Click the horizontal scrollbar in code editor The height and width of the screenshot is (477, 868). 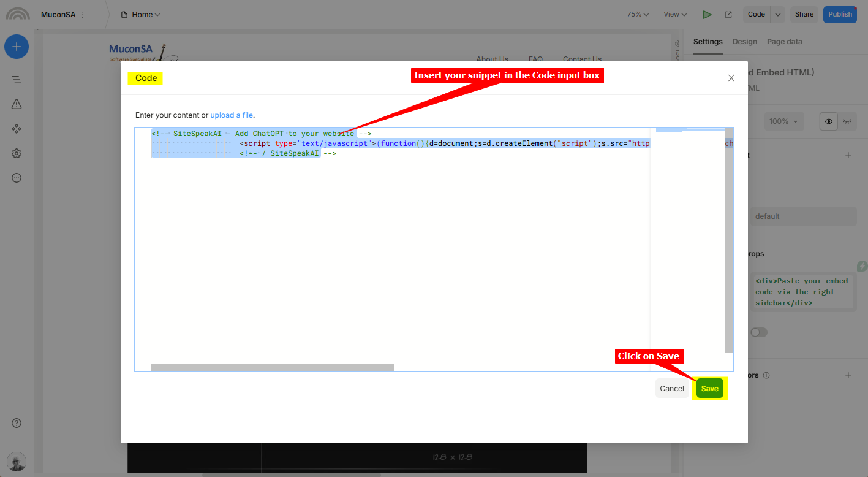[x=272, y=367]
